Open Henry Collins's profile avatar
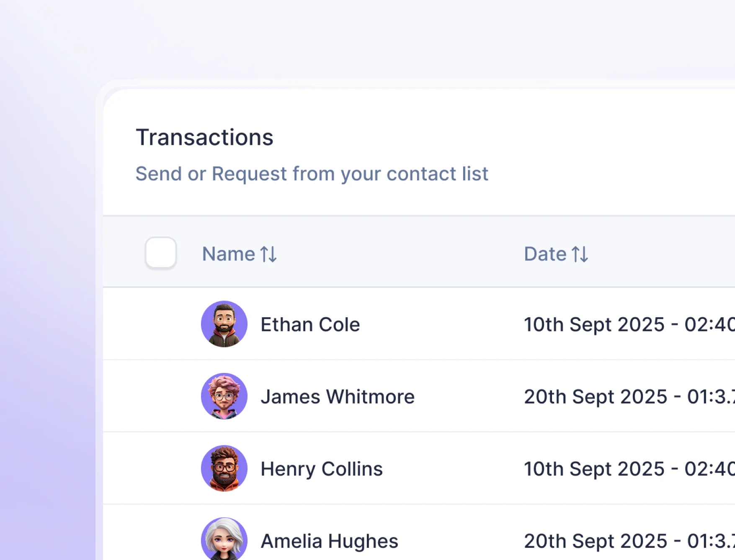 (x=224, y=468)
